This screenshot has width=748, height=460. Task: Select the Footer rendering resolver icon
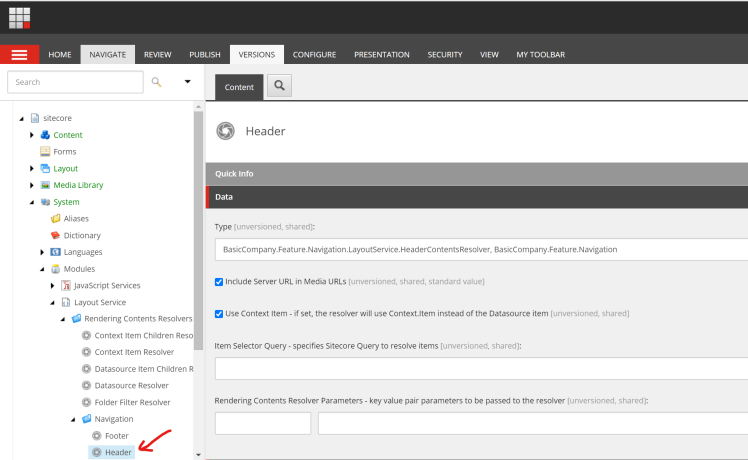pyautogui.click(x=96, y=436)
